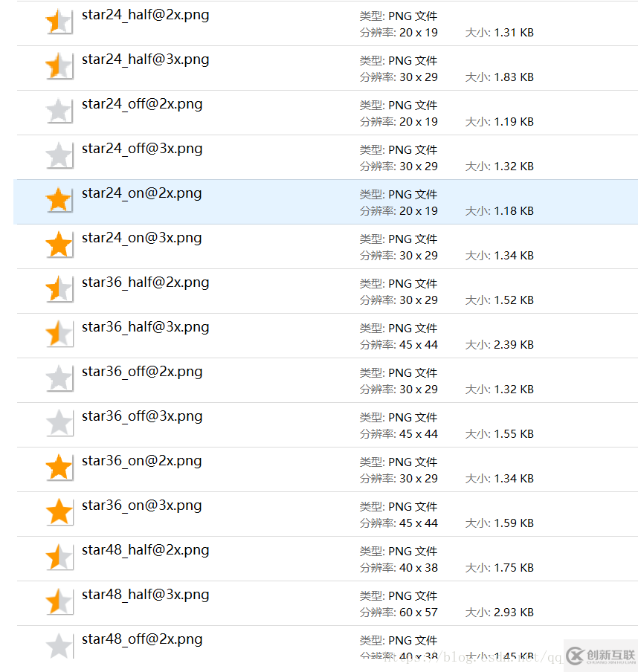638x672 pixels.
Task: Select the star24_off@3x.png thumbnail icon
Action: 59,155
